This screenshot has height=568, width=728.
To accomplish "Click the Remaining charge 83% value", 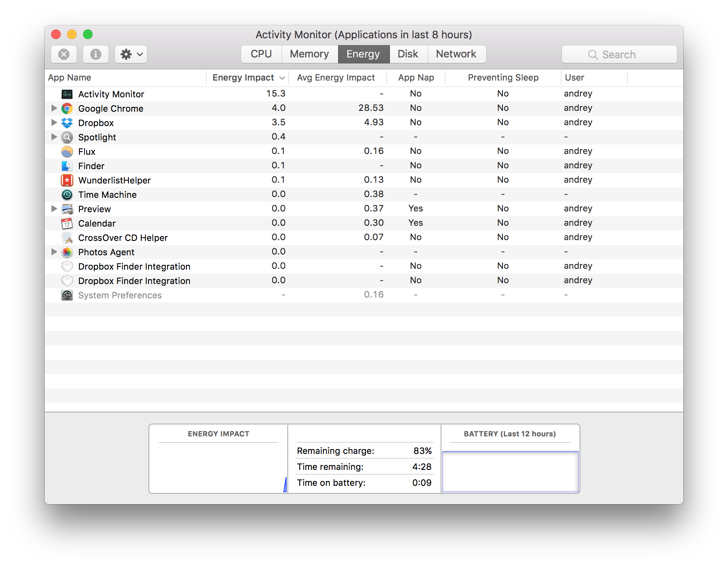I will 423,451.
